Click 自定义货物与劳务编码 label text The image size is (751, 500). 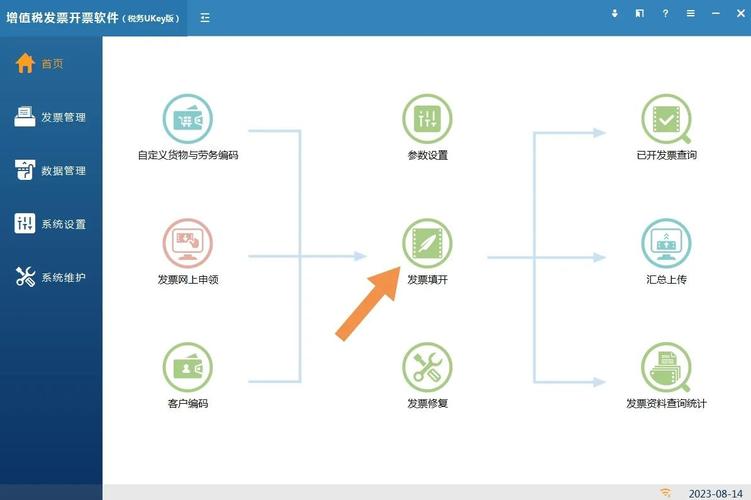click(188, 155)
